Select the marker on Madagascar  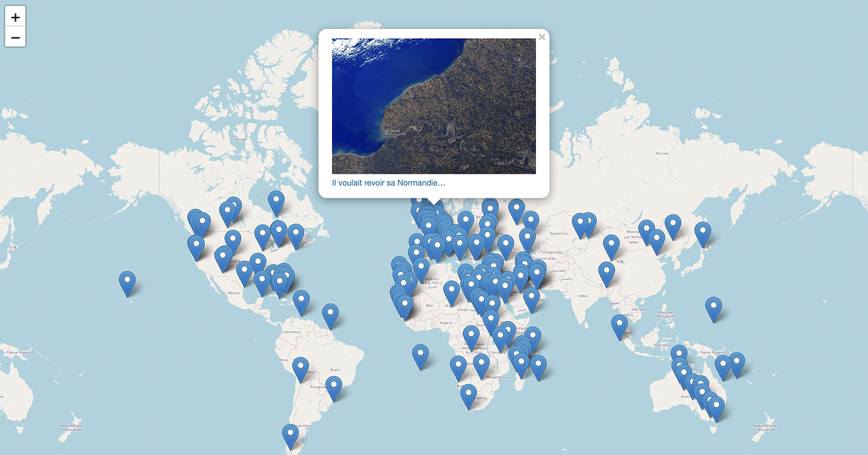[538, 366]
